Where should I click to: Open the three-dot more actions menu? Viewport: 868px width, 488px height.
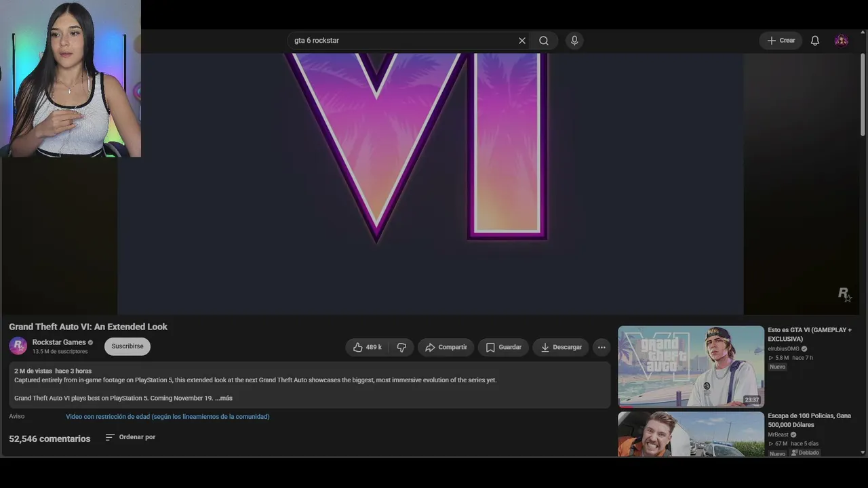(601, 347)
